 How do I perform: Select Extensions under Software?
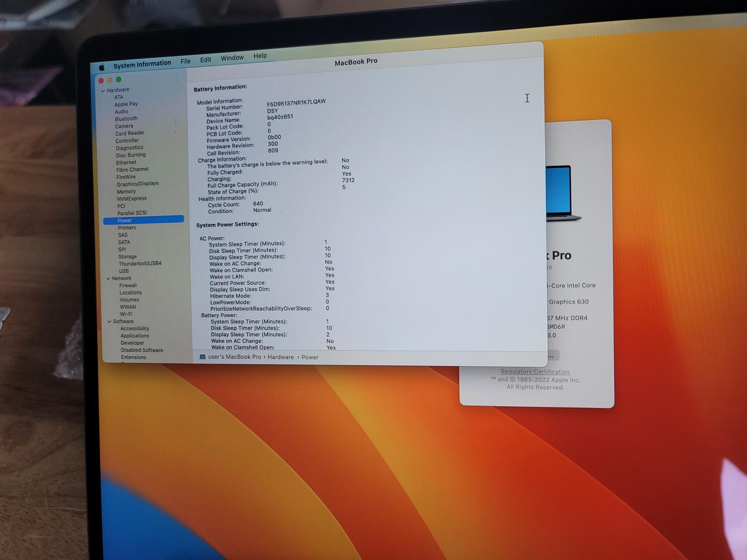click(x=133, y=357)
